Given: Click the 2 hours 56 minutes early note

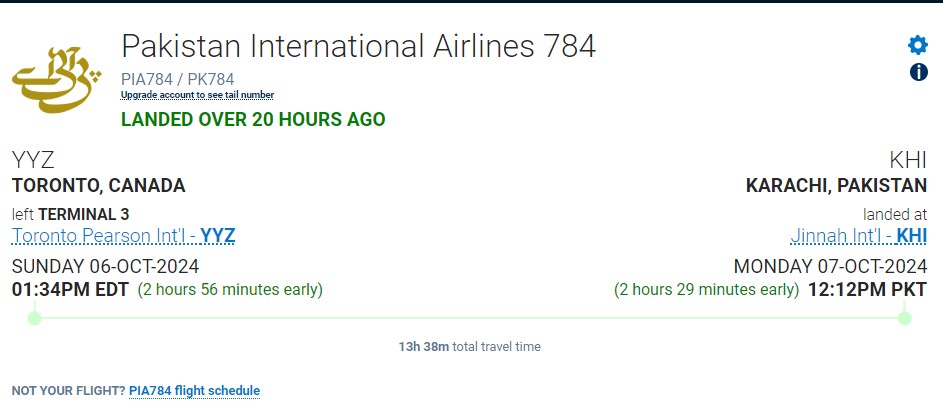Looking at the screenshot, I should (x=230, y=290).
